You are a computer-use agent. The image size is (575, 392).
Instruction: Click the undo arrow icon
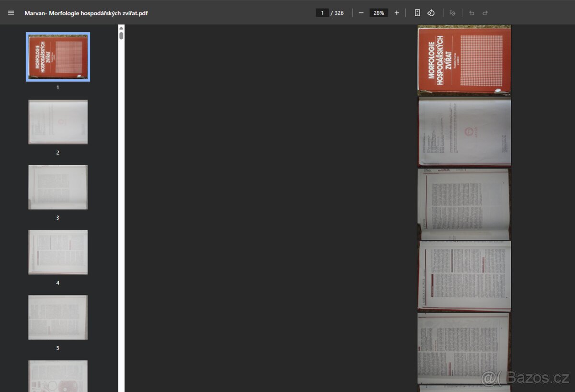pyautogui.click(x=471, y=13)
